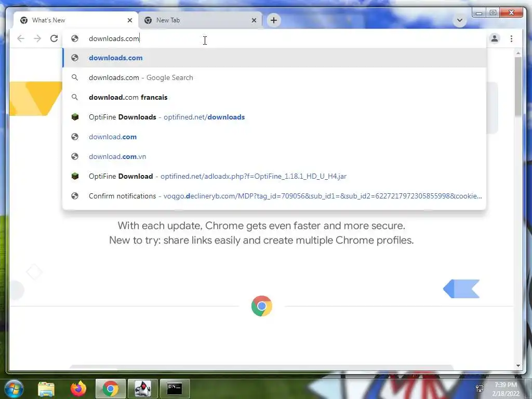Viewport: 532px width, 399px height.
Task: Close the What's New tab
Action: point(129,20)
